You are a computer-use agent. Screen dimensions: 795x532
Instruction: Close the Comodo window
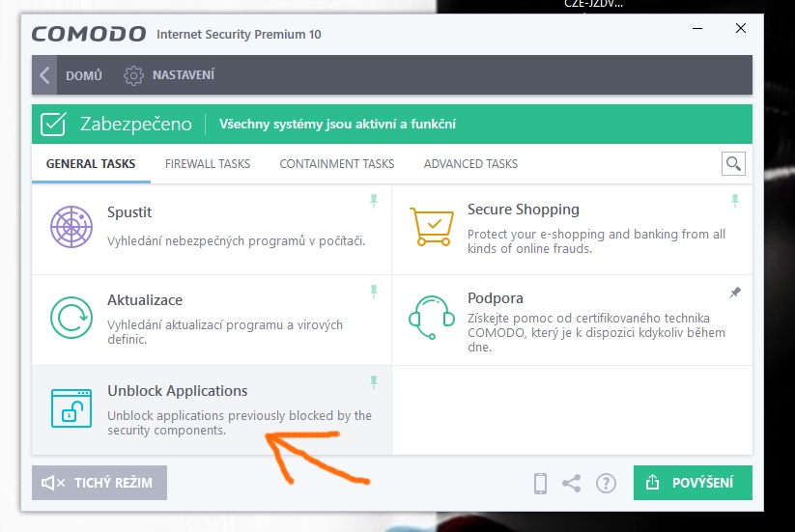741,28
